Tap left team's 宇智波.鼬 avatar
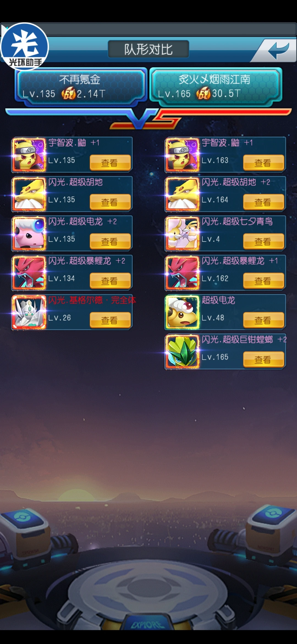The height and width of the screenshot is (644, 297). tap(29, 154)
